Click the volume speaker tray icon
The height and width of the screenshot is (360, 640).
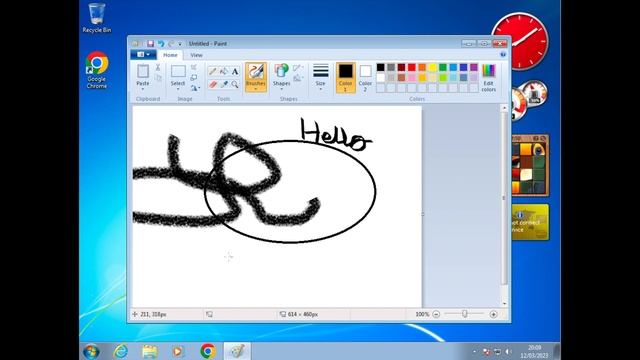508,351
